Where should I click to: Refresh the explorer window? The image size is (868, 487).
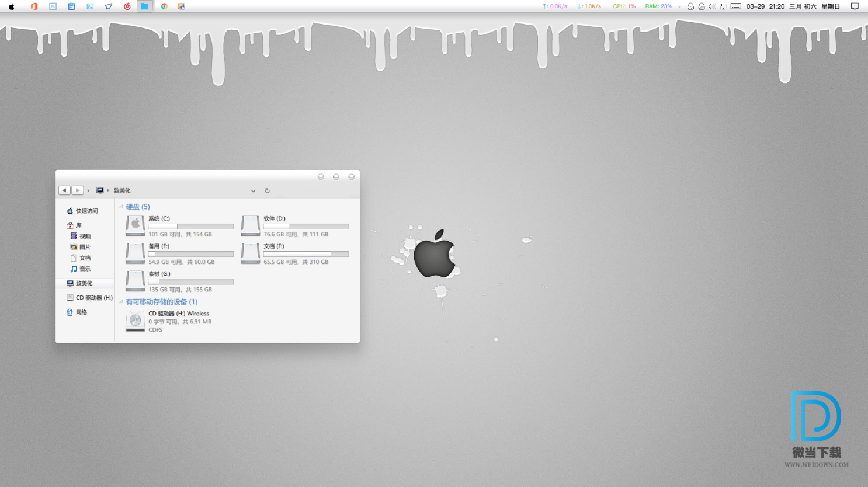coord(267,191)
